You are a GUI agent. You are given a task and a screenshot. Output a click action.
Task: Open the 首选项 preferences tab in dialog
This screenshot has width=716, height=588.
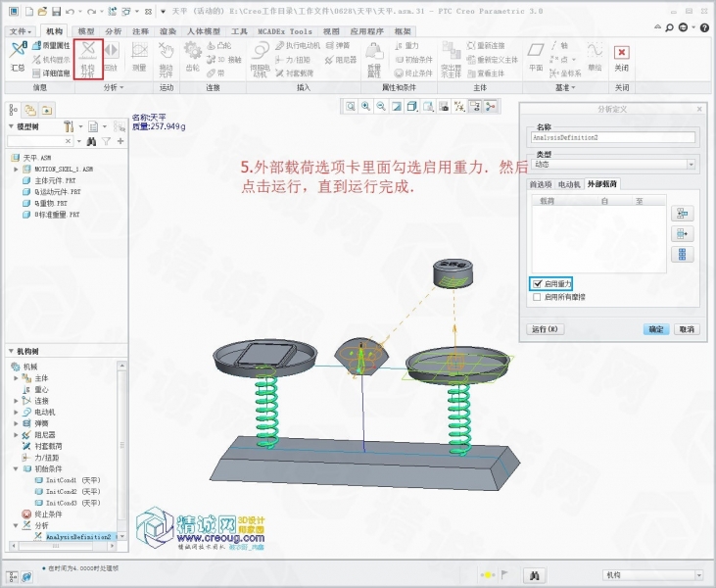pos(541,184)
